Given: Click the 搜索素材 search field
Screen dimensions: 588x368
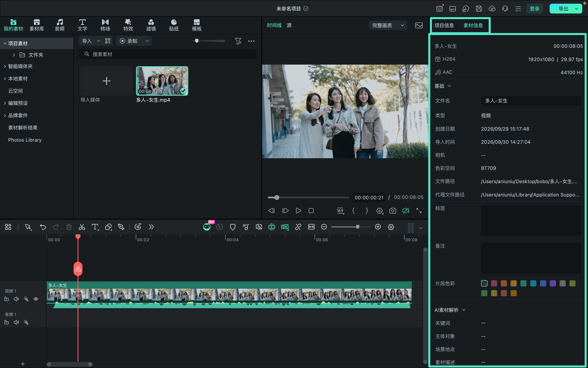Looking at the screenshot, I should 167,54.
